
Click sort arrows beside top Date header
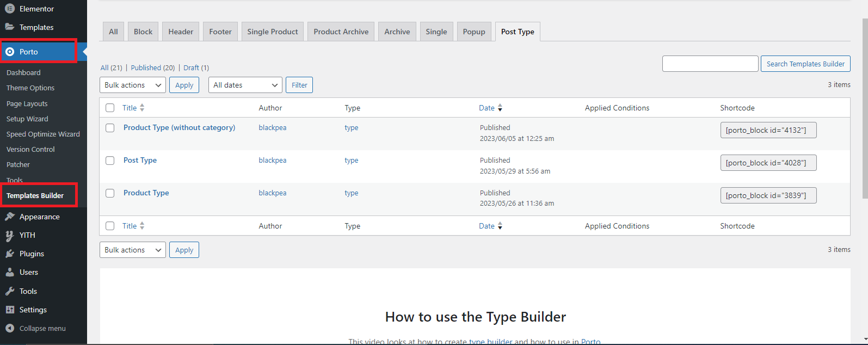coord(500,108)
